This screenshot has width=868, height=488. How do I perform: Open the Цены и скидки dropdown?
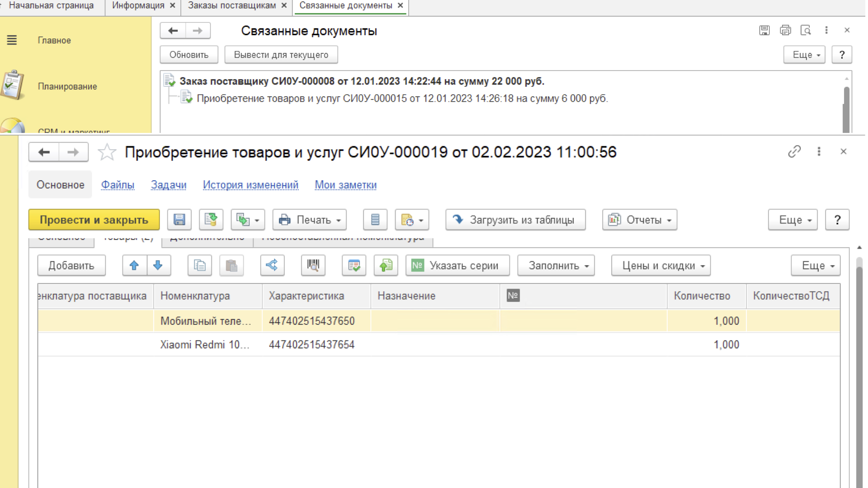point(661,266)
